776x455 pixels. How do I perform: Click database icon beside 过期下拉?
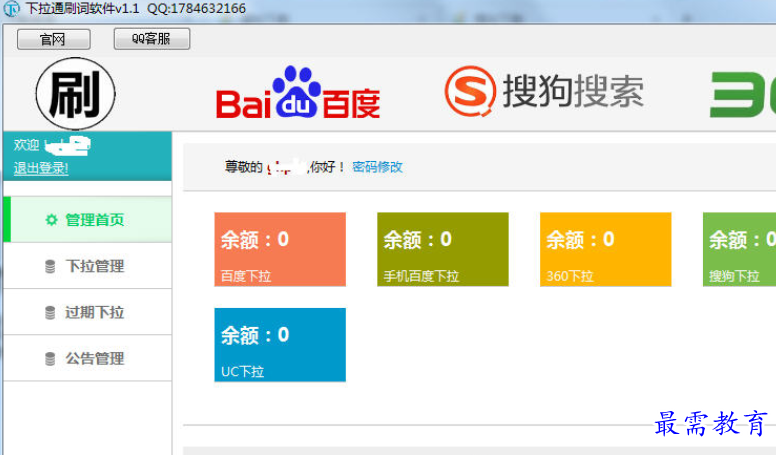50,312
